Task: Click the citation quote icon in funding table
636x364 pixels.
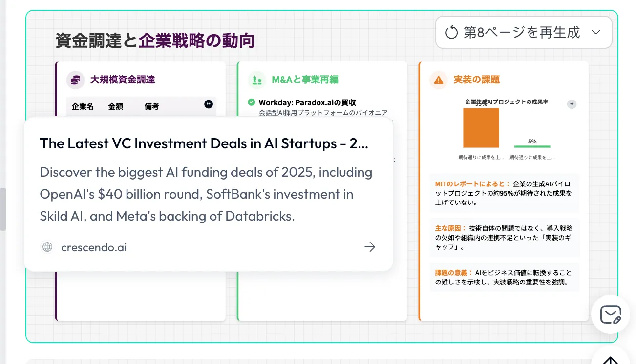Action: coord(209,104)
